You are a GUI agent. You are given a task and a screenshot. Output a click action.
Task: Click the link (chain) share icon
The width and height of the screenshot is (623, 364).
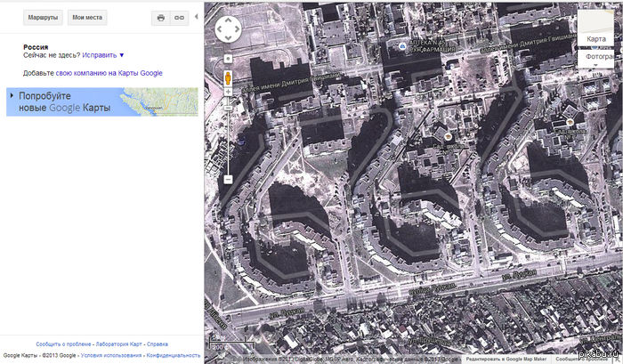point(179,17)
